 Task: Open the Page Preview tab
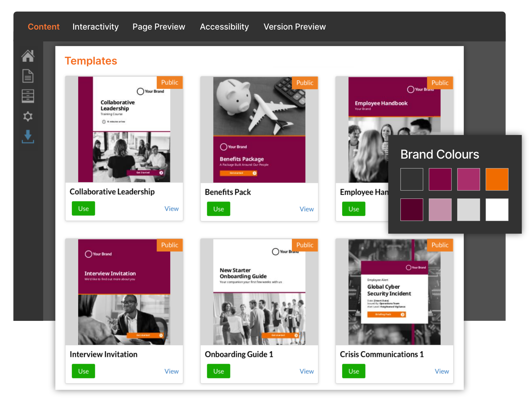tap(159, 27)
